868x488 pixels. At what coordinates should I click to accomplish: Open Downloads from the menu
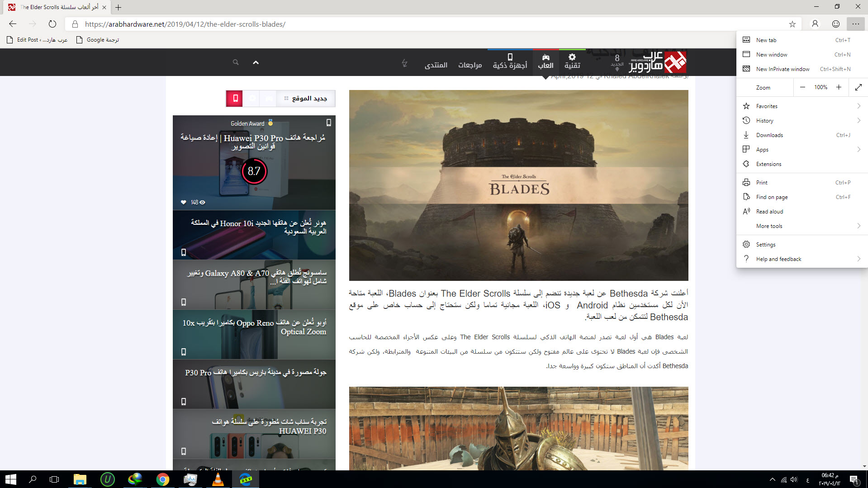802,135
